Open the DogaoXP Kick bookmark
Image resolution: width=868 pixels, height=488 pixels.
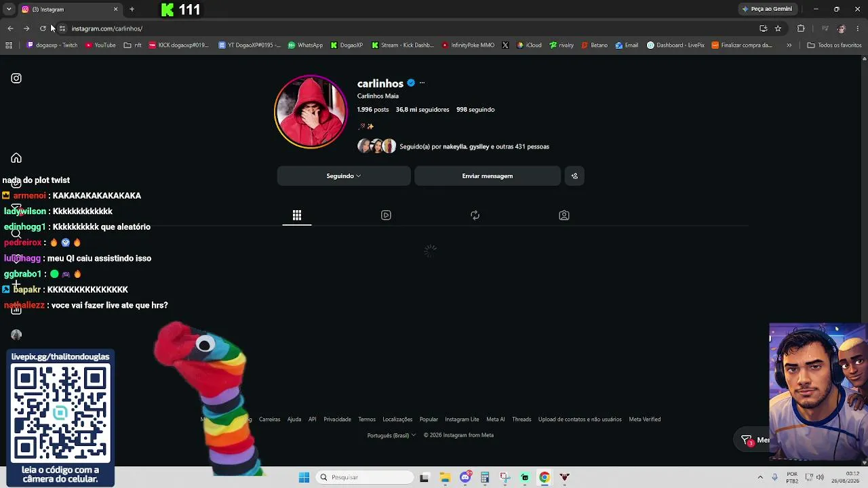pos(347,45)
